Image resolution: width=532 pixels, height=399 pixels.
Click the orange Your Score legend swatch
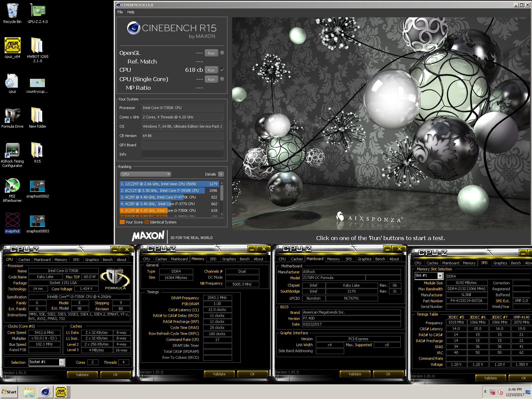122,222
